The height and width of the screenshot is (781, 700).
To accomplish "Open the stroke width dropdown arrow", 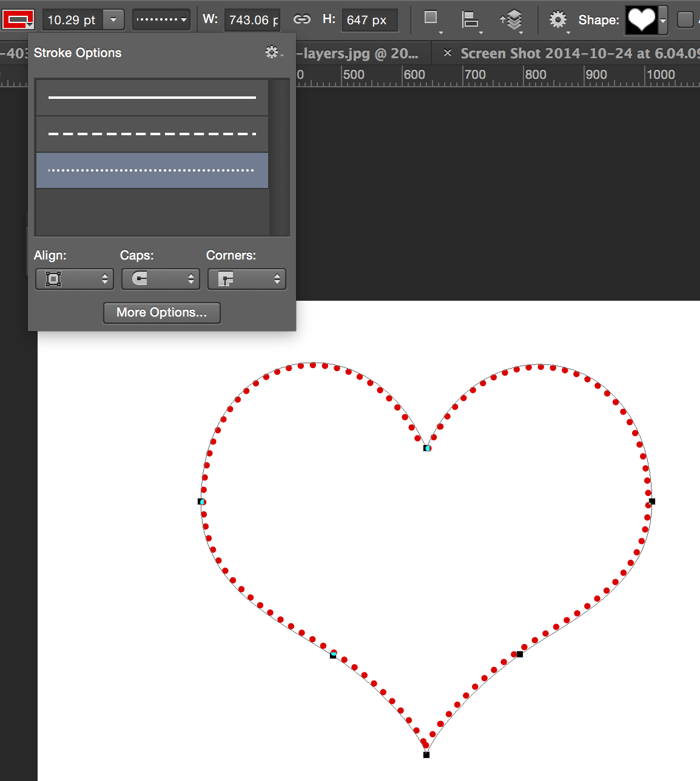I will [x=113, y=19].
